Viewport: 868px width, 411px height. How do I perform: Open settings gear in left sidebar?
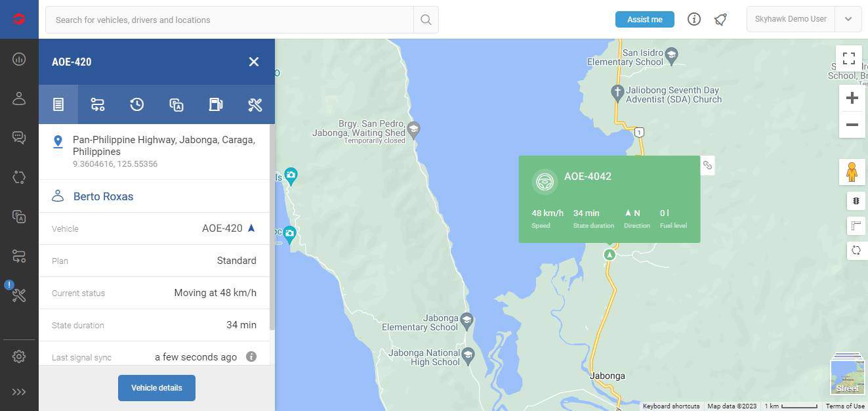[19, 357]
